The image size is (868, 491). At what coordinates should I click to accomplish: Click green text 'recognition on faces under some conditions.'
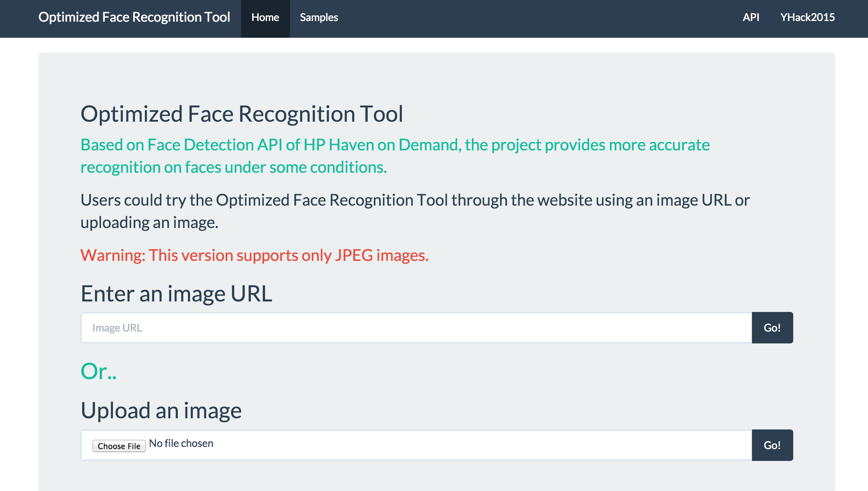pyautogui.click(x=233, y=167)
